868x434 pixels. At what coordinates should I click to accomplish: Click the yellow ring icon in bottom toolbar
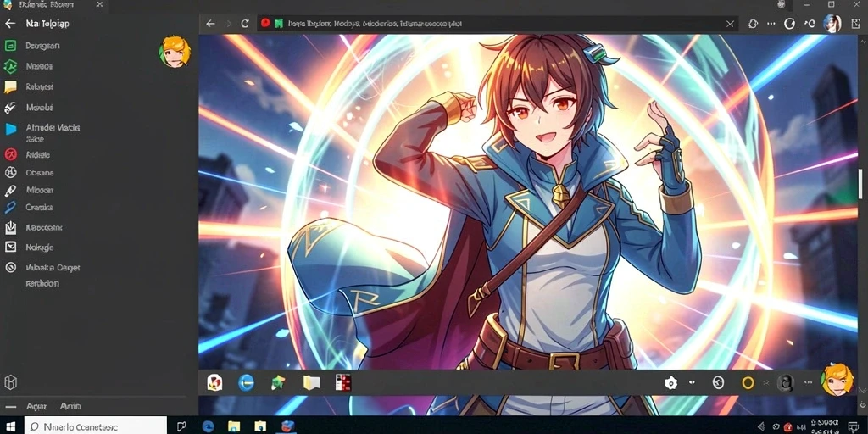(x=748, y=382)
